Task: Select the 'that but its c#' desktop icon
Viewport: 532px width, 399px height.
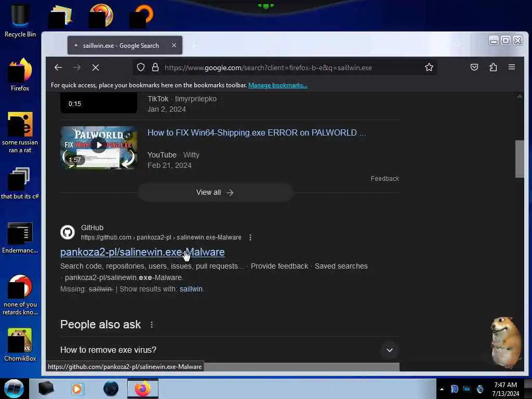Action: pyautogui.click(x=20, y=183)
